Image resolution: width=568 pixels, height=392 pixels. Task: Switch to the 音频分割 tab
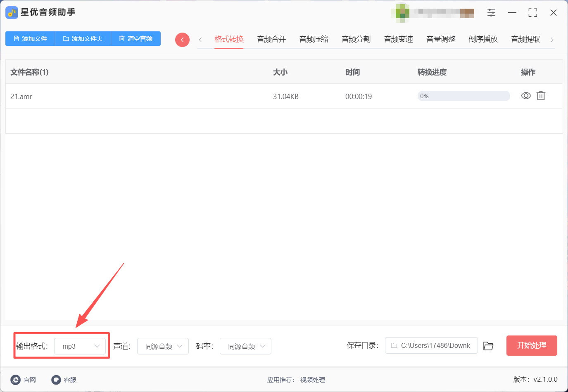pos(356,39)
